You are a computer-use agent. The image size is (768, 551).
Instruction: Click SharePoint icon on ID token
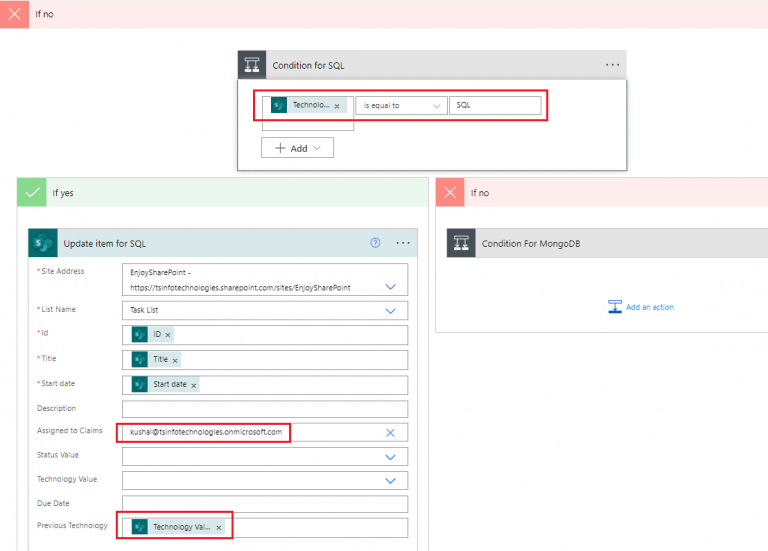140,335
